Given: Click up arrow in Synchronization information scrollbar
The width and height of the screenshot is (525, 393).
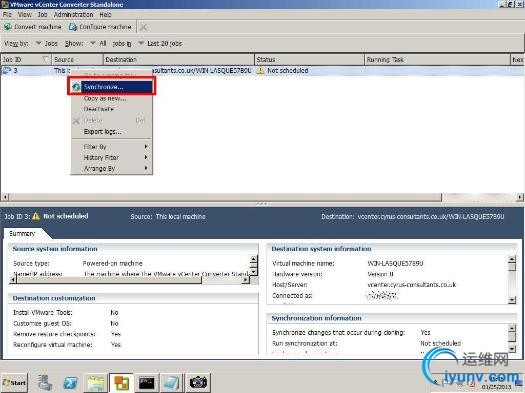Looking at the screenshot, I should tap(512, 328).
